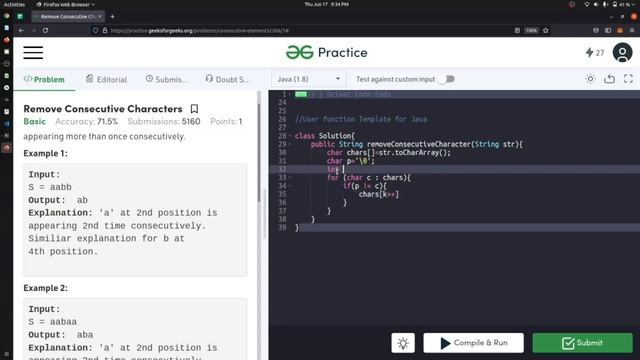Click the site lock security icon

(105, 30)
